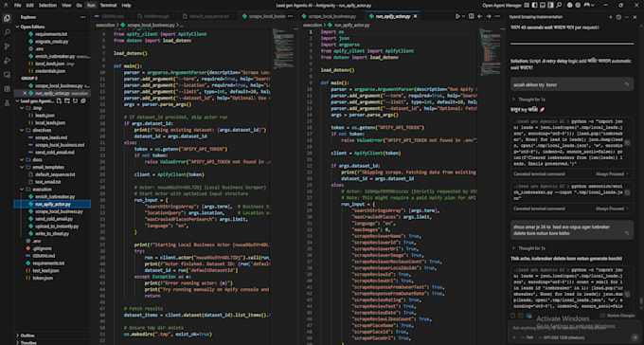
Task: Close the agent chat panel
Action: point(635,17)
